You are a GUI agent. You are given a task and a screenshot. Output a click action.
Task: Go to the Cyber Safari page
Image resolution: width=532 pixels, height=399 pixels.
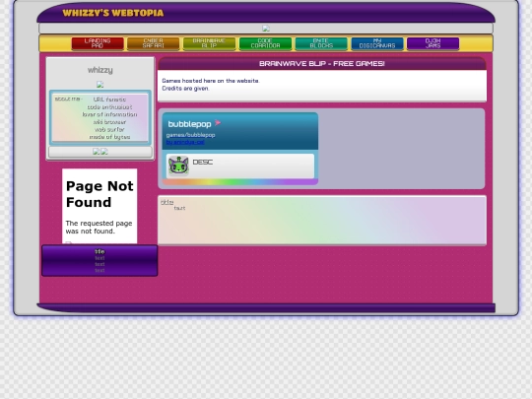[153, 43]
